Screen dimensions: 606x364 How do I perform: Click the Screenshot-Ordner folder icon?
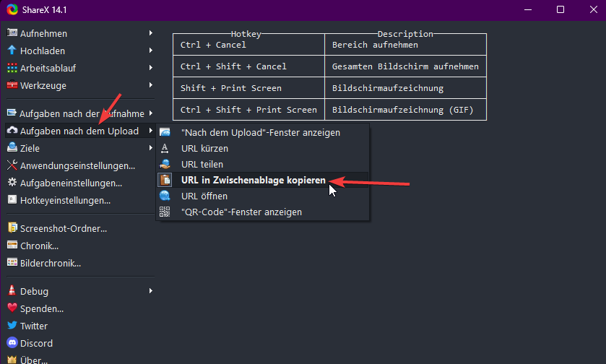click(12, 228)
